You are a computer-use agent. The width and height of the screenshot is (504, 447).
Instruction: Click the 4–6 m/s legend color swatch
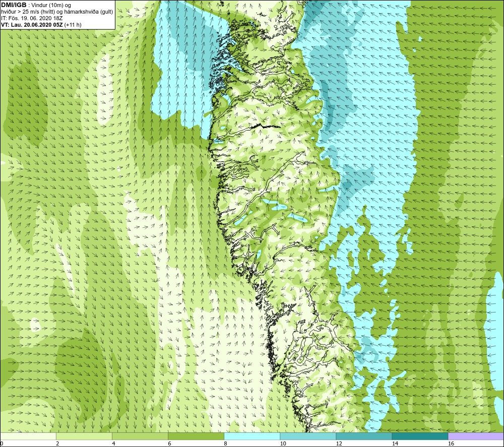click(140, 436)
